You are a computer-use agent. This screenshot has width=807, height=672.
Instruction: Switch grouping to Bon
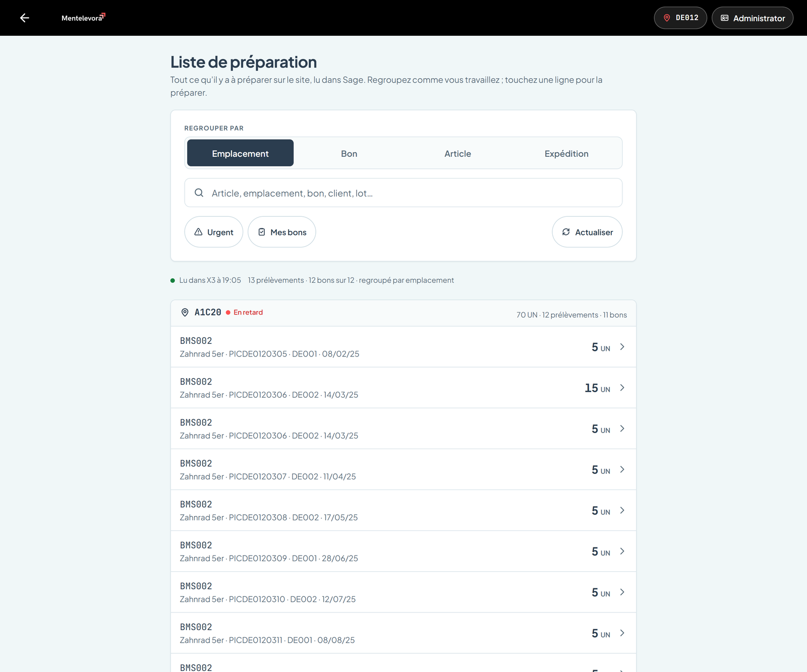point(349,153)
